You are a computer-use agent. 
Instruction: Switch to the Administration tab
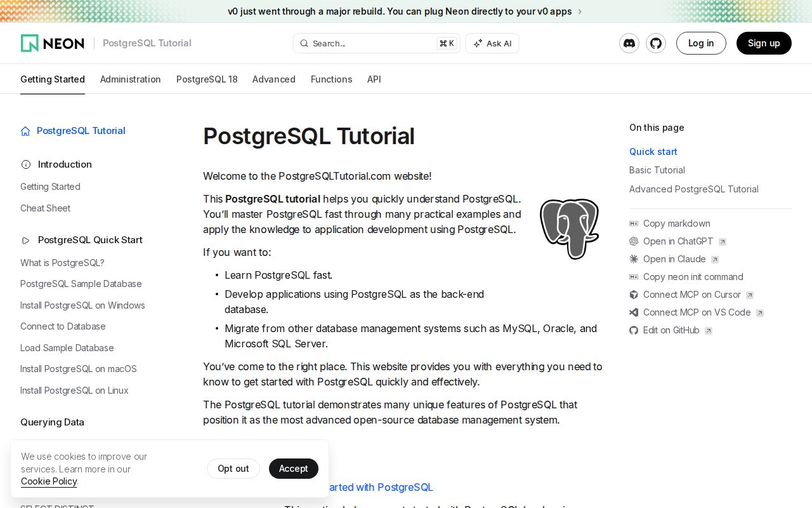130,79
